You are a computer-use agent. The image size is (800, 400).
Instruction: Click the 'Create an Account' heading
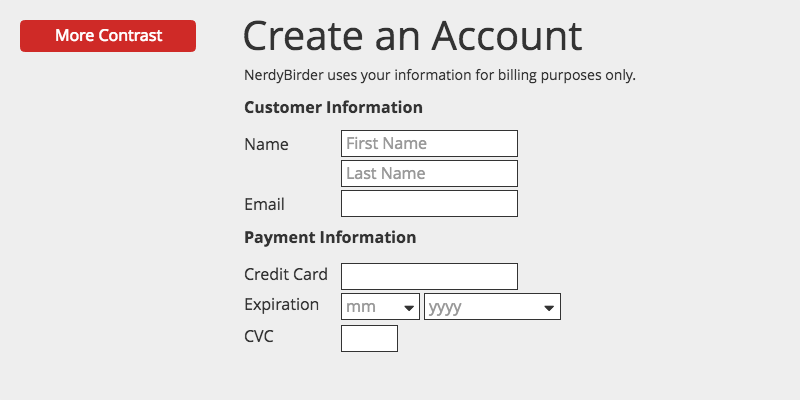pos(412,36)
